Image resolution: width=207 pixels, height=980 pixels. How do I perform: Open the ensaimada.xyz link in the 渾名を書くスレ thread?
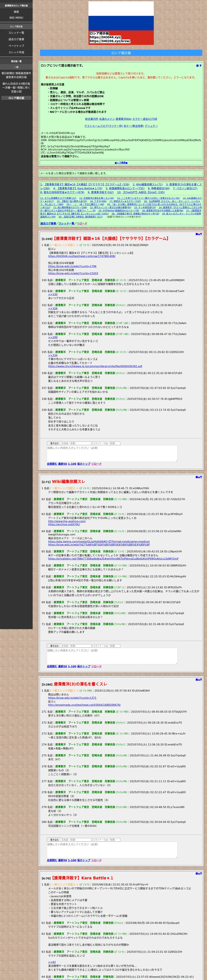(x=84, y=705)
